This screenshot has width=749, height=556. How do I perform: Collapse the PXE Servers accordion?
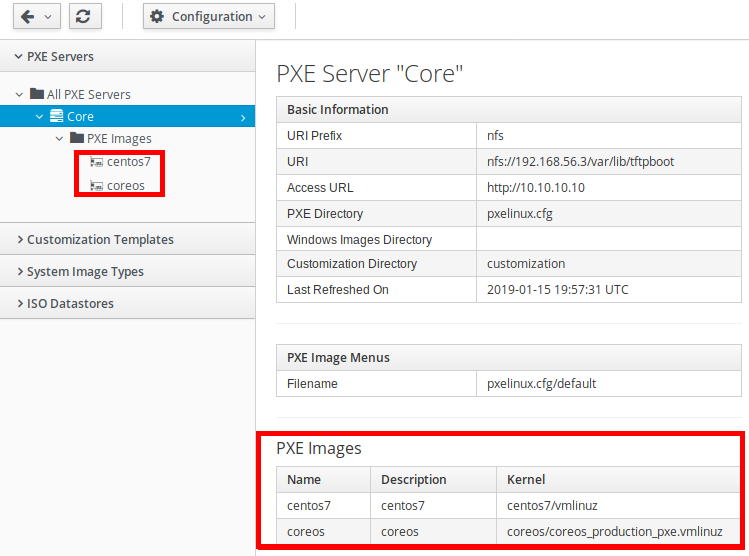(x=128, y=56)
